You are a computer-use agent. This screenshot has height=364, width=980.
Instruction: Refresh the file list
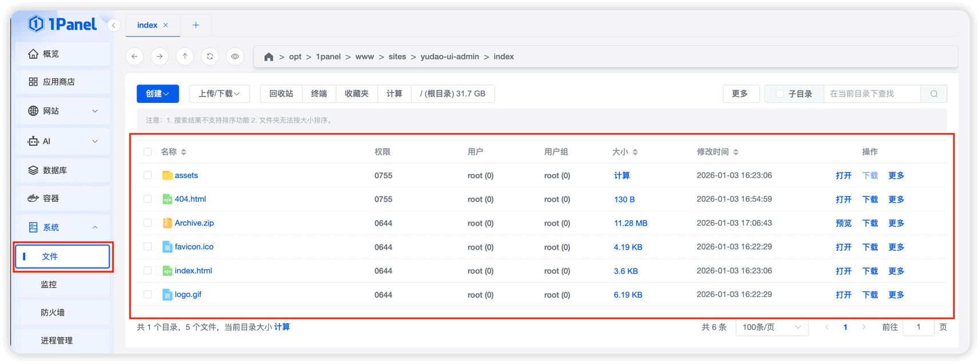tap(210, 57)
